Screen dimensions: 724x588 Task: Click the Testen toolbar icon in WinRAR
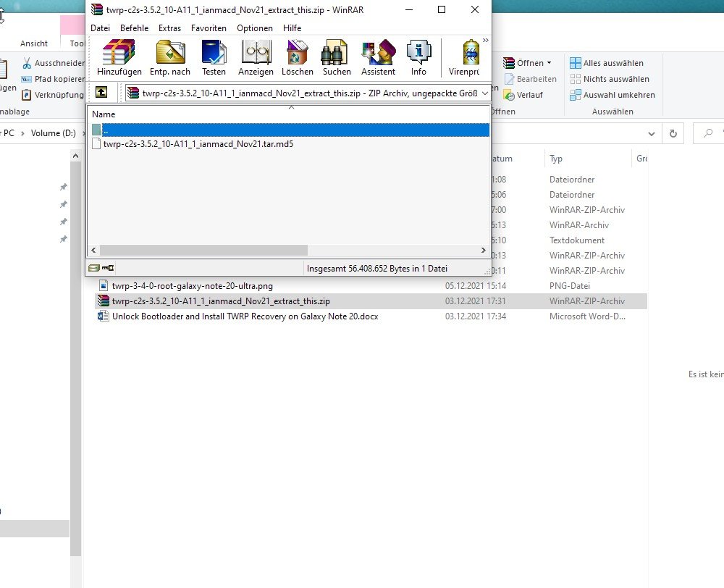point(214,58)
